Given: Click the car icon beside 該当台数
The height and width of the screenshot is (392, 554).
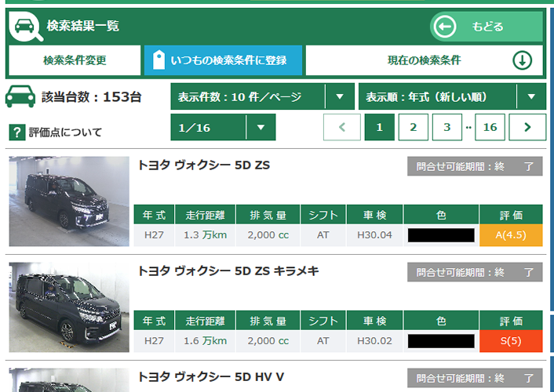Looking at the screenshot, I should coord(20,97).
